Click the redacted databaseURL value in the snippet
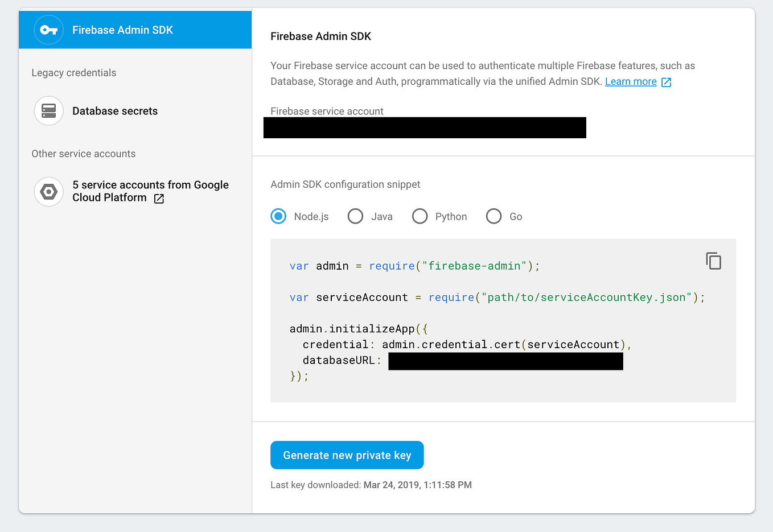 [x=505, y=361]
